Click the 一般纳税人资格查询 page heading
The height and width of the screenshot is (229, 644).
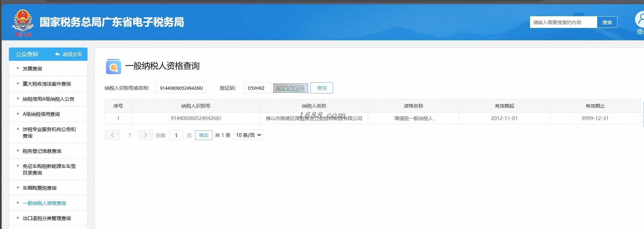162,66
